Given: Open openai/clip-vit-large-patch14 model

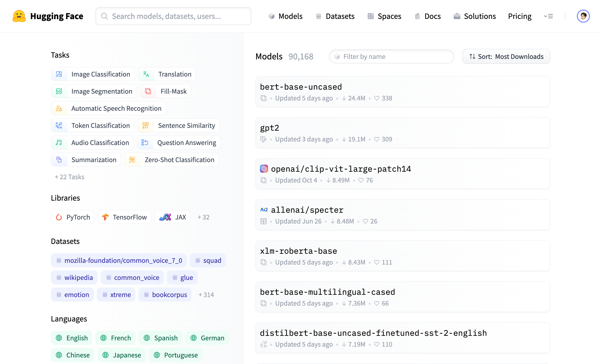Looking at the screenshot, I should [x=403, y=174].
